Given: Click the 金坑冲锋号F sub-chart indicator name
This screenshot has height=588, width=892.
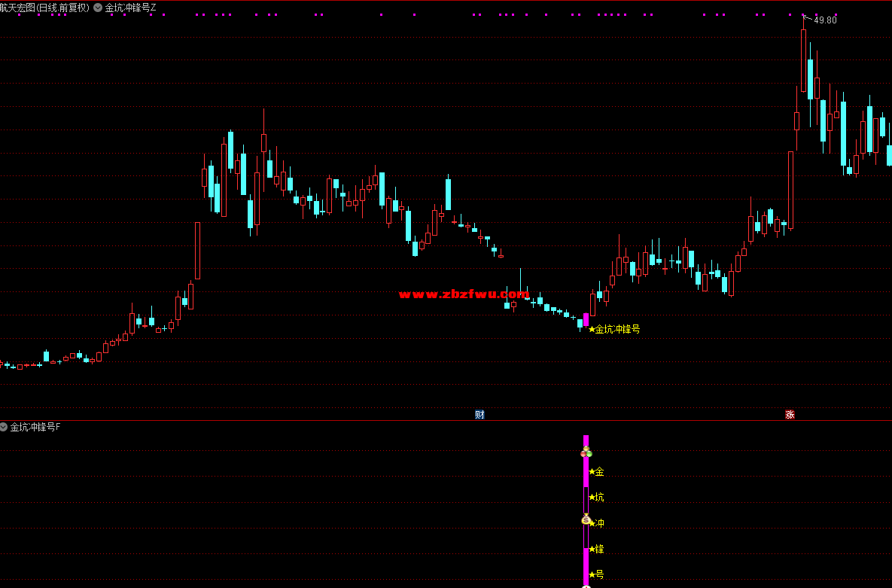Looking at the screenshot, I should pos(36,427).
